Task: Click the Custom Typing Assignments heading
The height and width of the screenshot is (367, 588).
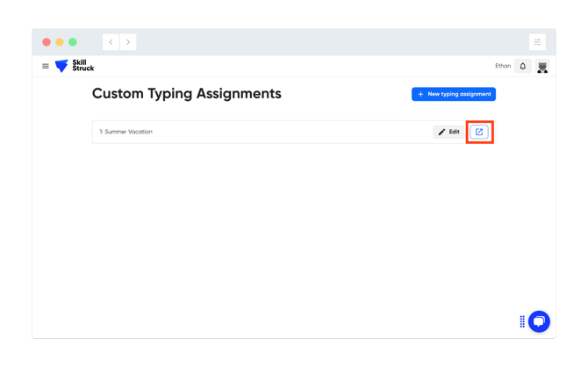Action: pyautogui.click(x=186, y=94)
